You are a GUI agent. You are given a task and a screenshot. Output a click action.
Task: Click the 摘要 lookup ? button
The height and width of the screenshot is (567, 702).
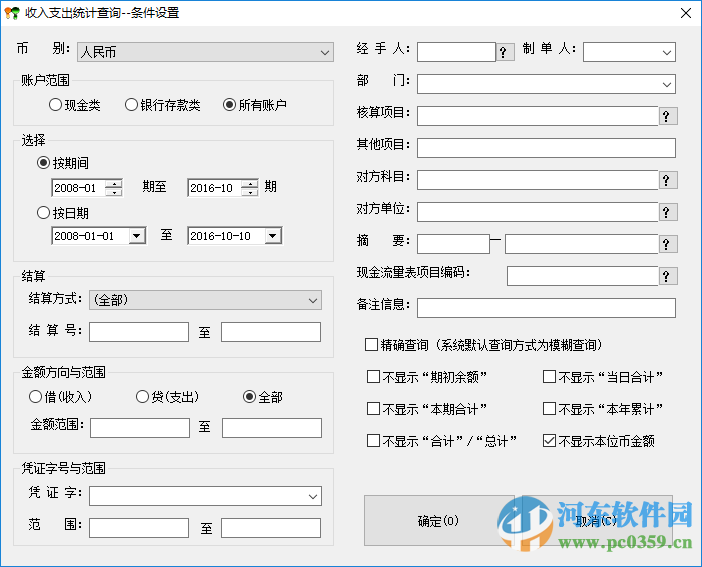tap(668, 245)
